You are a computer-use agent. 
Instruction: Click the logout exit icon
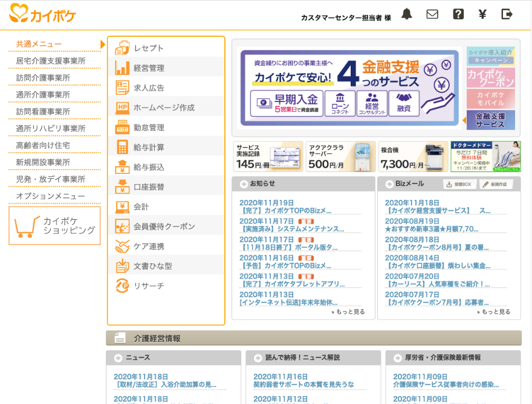coord(507,14)
